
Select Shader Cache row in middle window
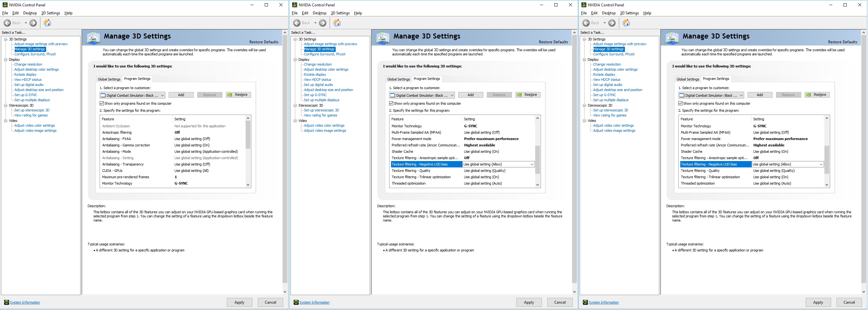point(462,151)
